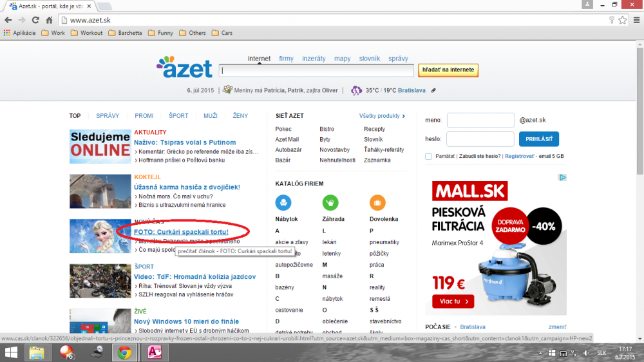Click the weather storm icon near 35°C
The width and height of the screenshot is (644, 362).
[x=356, y=90]
